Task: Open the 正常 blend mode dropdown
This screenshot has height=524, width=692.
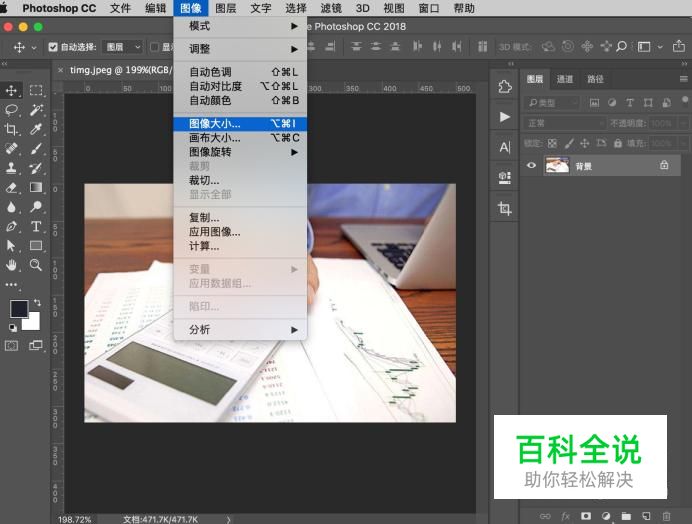Action: click(563, 123)
